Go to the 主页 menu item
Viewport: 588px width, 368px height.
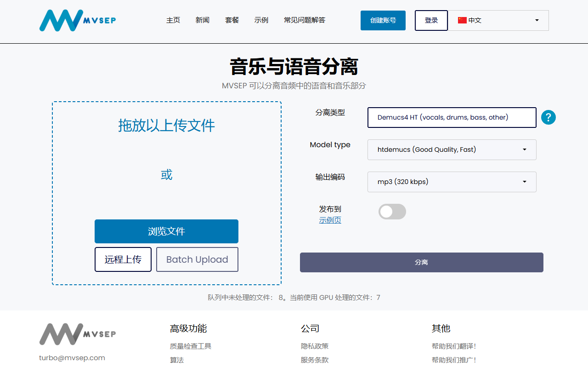173,20
